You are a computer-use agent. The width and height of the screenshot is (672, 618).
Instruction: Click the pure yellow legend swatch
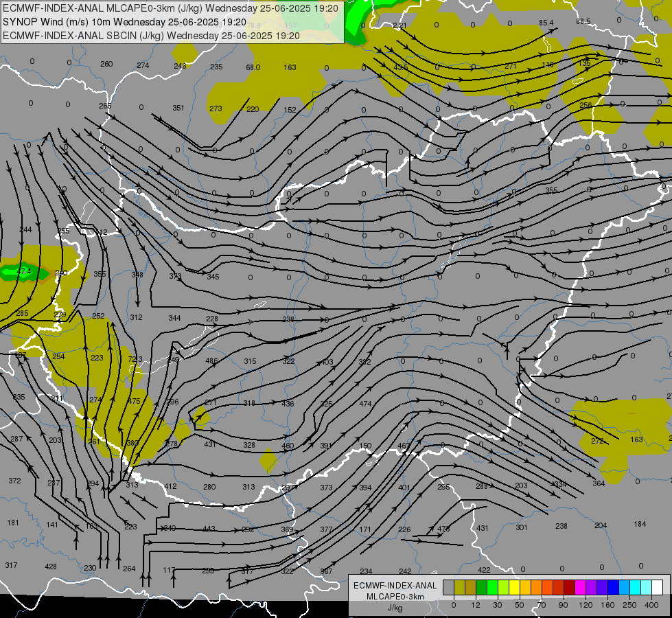515,587
